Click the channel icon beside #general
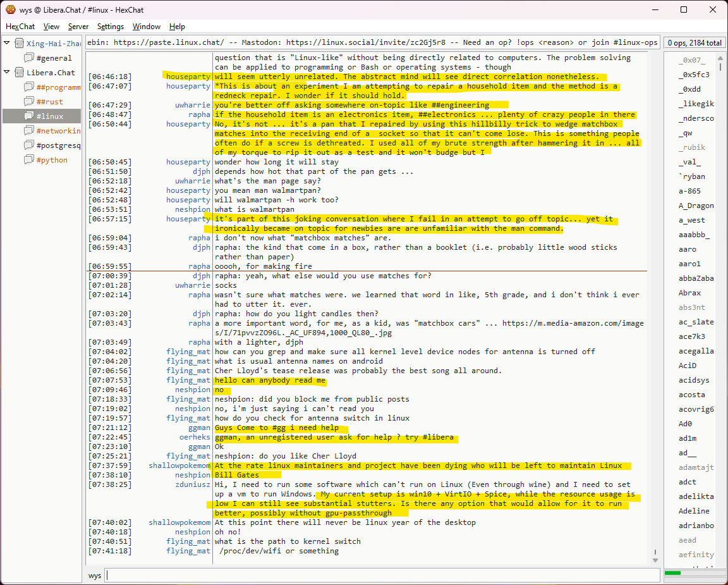The image size is (728, 585). coord(29,58)
